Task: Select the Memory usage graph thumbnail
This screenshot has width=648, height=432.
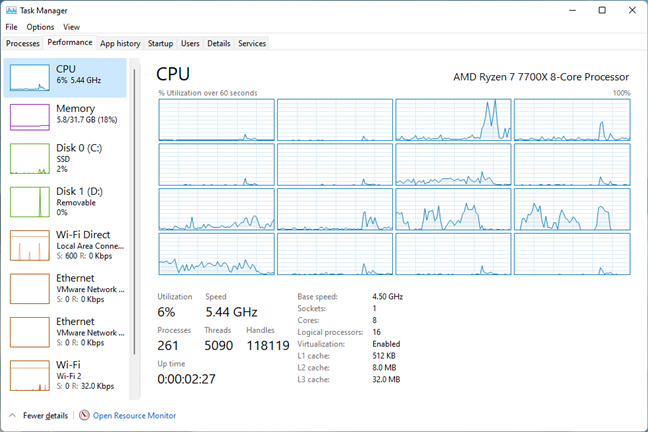Action: (x=30, y=116)
